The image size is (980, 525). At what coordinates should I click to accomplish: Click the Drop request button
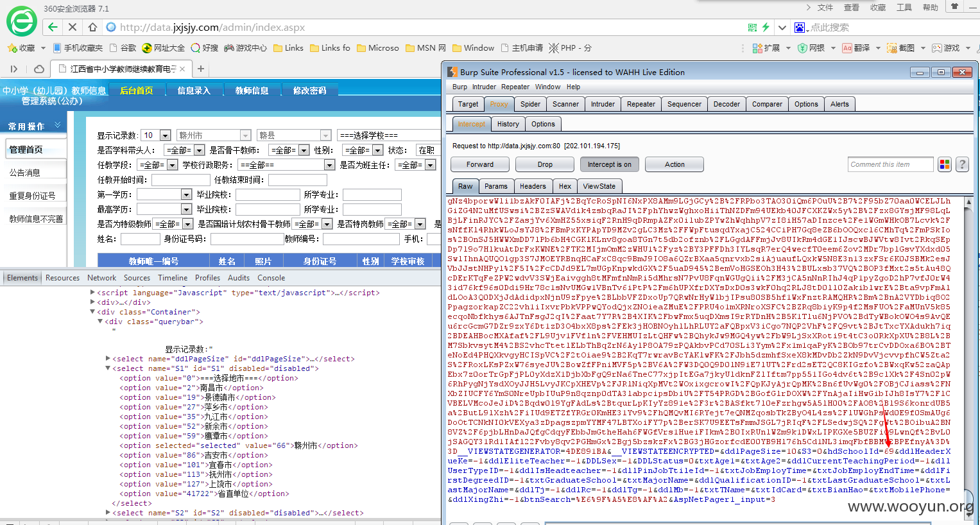point(545,164)
